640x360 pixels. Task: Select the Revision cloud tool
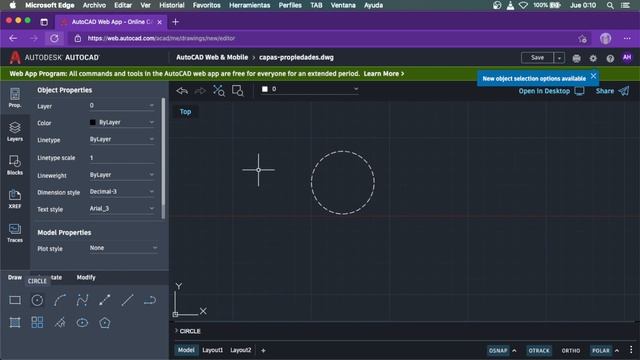point(60,322)
